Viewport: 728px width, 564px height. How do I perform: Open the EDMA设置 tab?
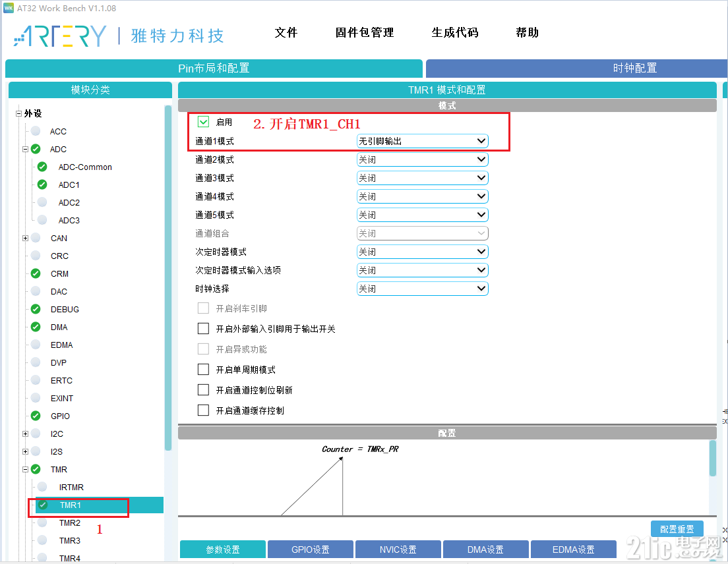point(574,549)
